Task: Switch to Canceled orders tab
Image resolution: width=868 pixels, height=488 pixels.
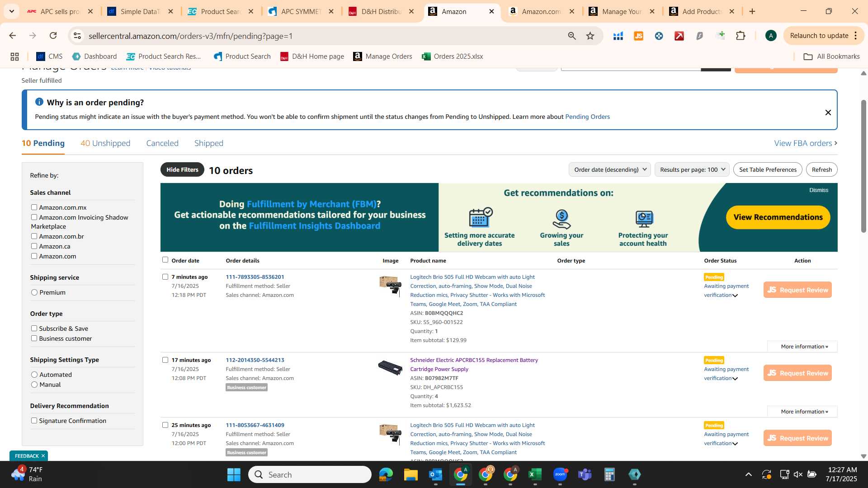Action: 162,143
